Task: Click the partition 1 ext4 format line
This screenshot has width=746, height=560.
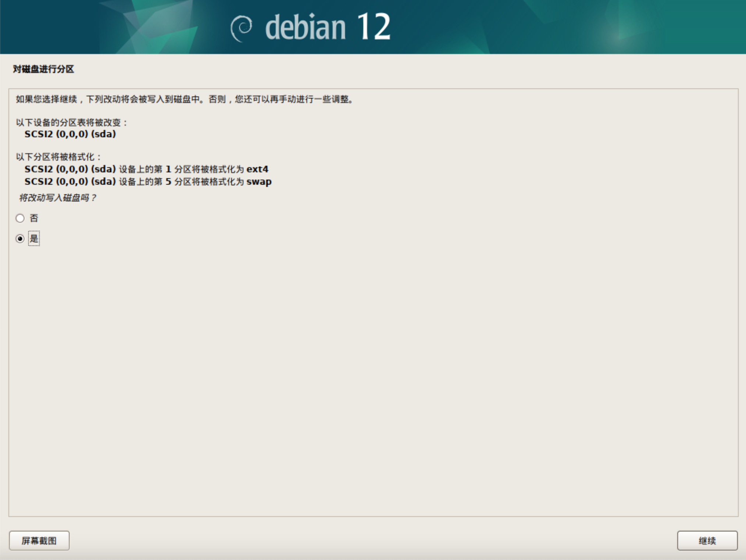Action: pyautogui.click(x=146, y=169)
